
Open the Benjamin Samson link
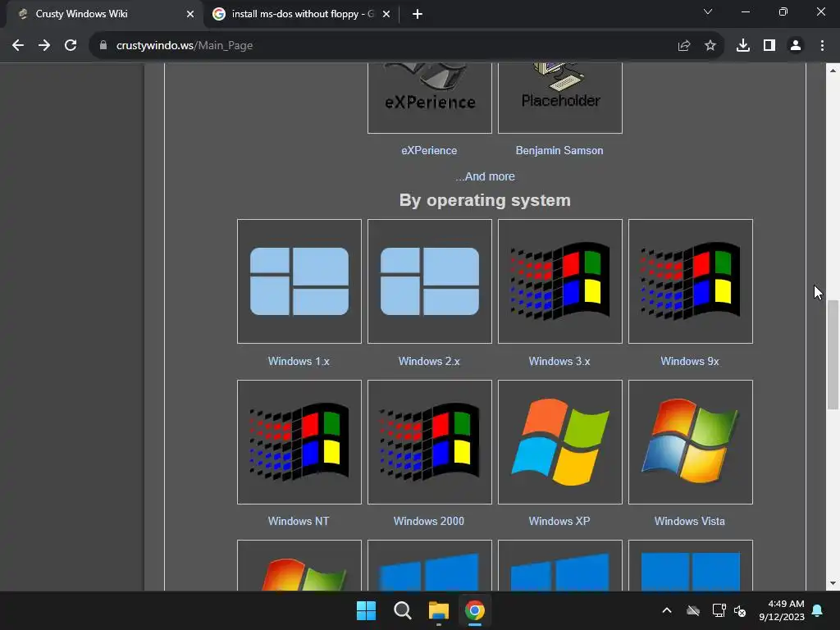coord(559,151)
